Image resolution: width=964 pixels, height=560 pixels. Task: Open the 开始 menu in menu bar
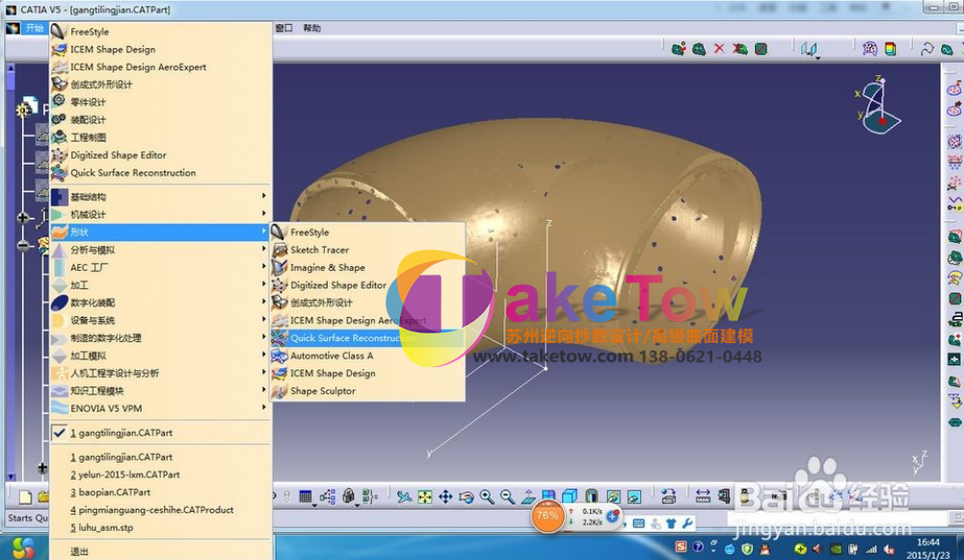[35, 28]
